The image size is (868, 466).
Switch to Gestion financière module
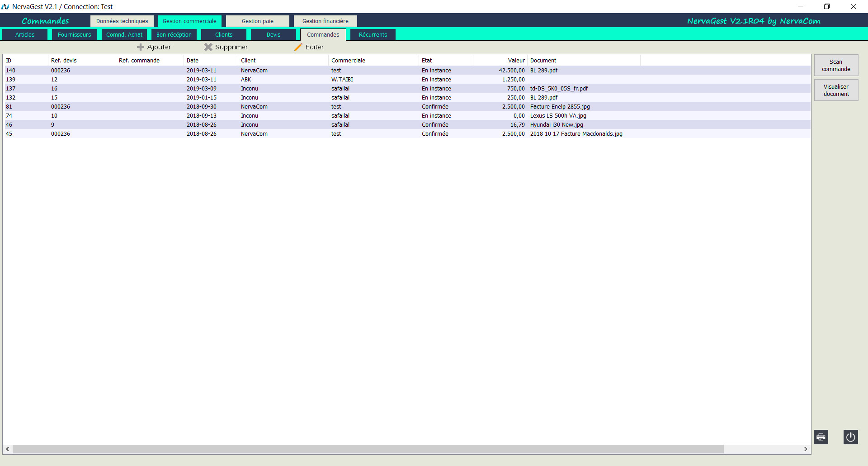coord(325,21)
